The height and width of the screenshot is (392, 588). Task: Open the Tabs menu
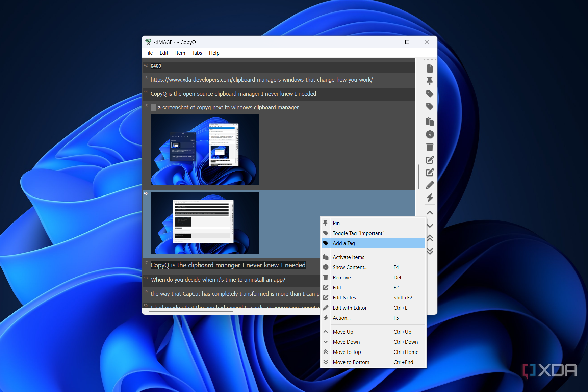pyautogui.click(x=197, y=53)
